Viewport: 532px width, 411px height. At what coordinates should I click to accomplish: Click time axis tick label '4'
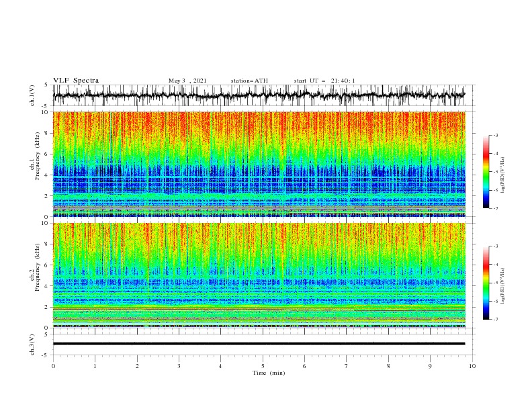point(220,366)
